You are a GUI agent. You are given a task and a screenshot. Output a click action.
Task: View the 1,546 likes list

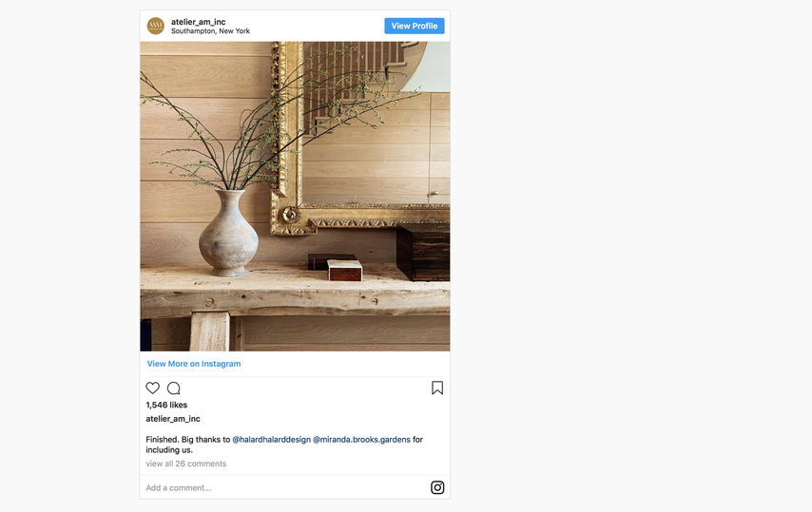coord(166,405)
